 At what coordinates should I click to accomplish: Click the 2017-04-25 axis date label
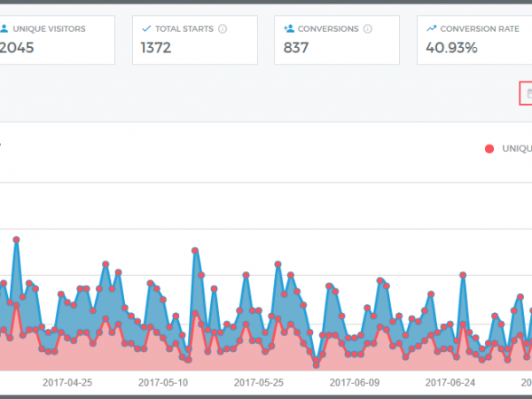coord(67,383)
